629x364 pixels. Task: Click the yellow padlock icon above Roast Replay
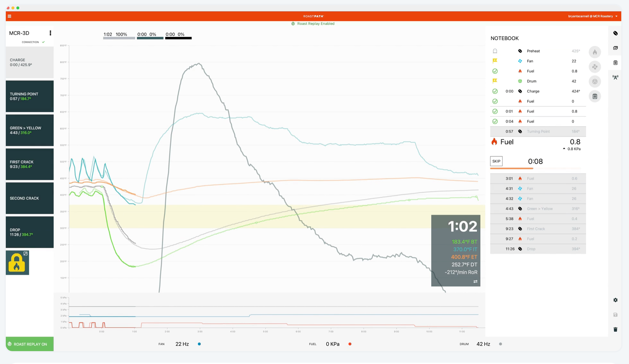click(x=17, y=263)
